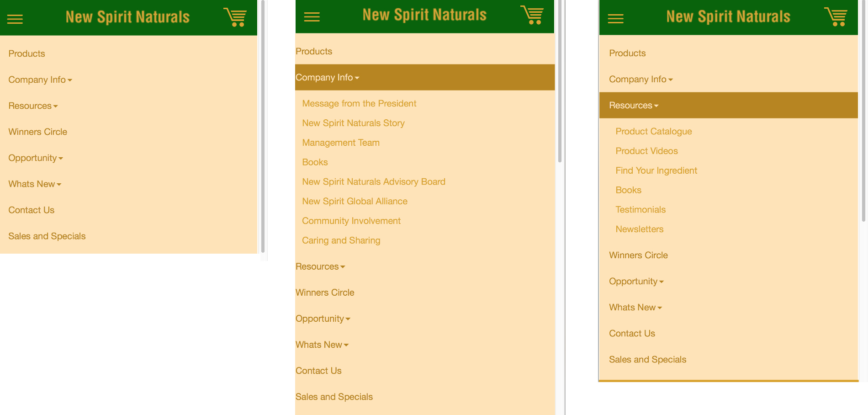Open Products in left panel menu

pos(26,53)
